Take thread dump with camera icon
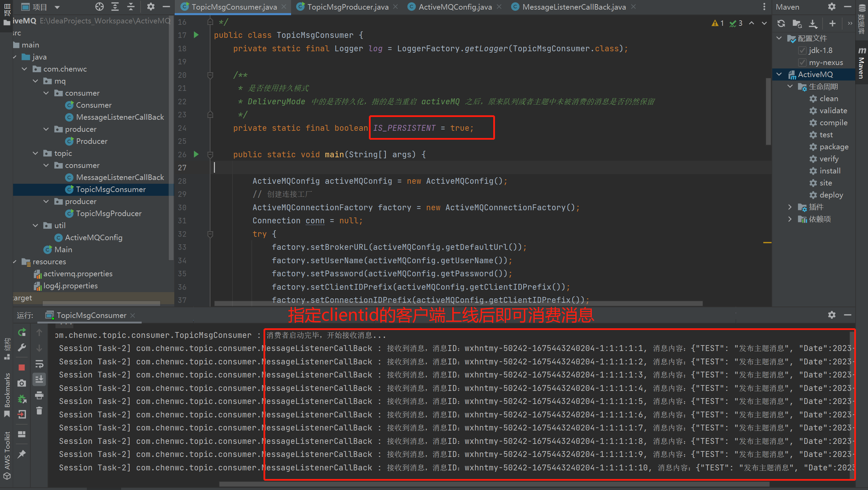Image resolution: width=868 pixels, height=490 pixels. point(22,383)
